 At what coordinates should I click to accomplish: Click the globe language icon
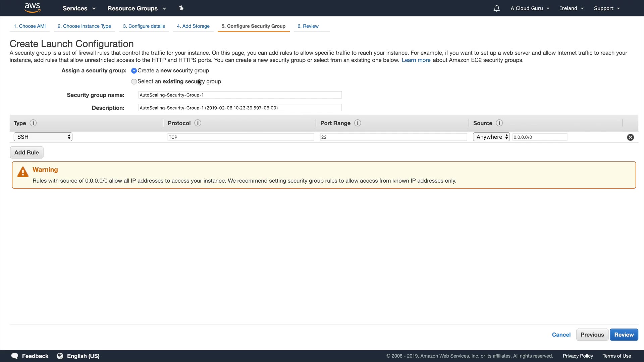tap(60, 356)
